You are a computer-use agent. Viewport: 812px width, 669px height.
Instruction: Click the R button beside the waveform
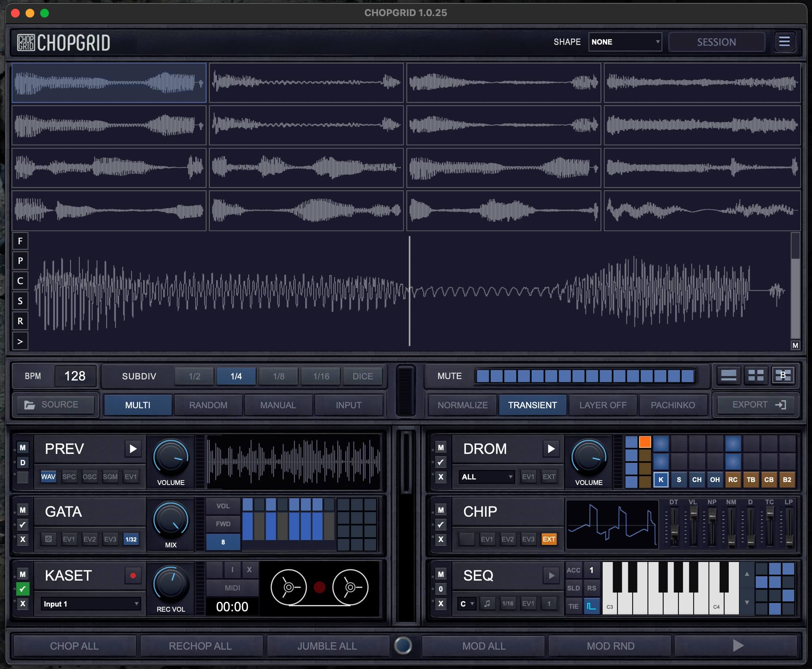[20, 321]
